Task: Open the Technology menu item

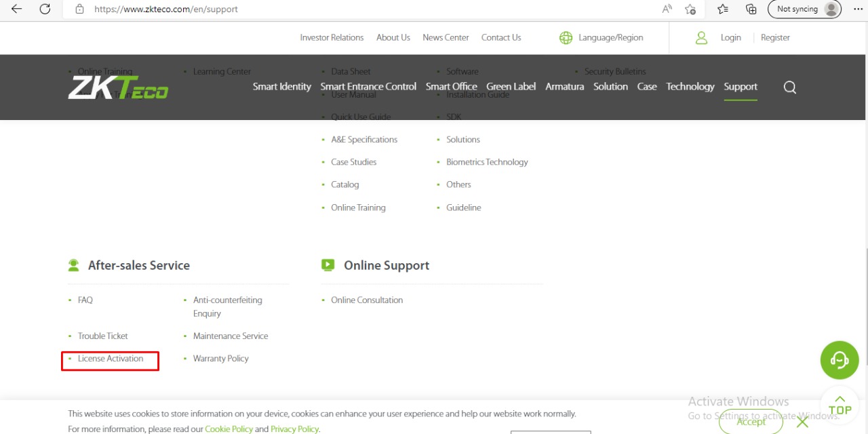Action: click(x=690, y=87)
